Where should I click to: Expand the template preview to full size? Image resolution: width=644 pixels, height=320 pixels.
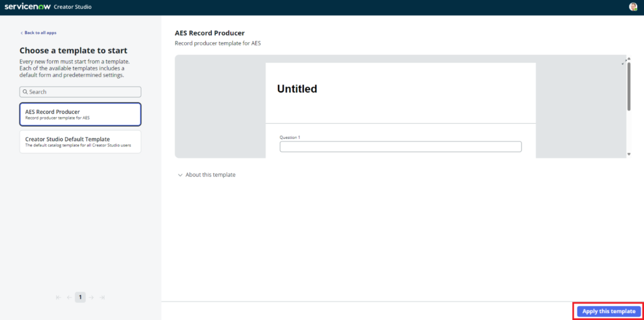click(x=624, y=62)
